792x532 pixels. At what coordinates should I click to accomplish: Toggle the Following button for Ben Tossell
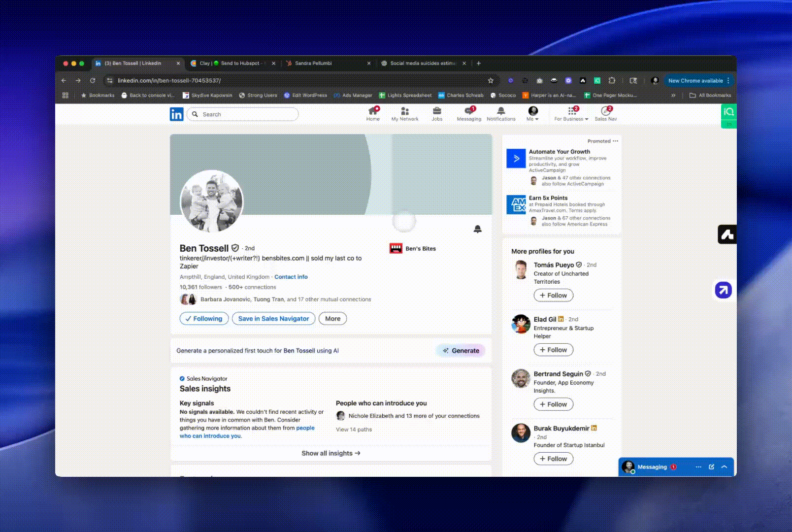click(204, 319)
